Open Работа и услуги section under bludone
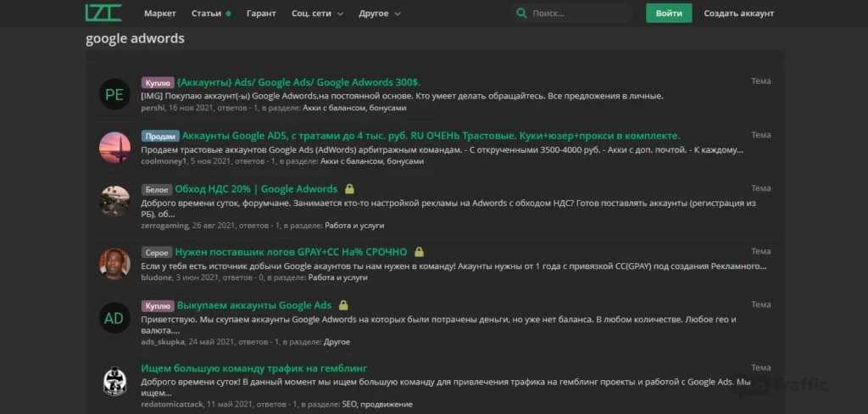Screen dimensions: 868x414 [x=337, y=277]
